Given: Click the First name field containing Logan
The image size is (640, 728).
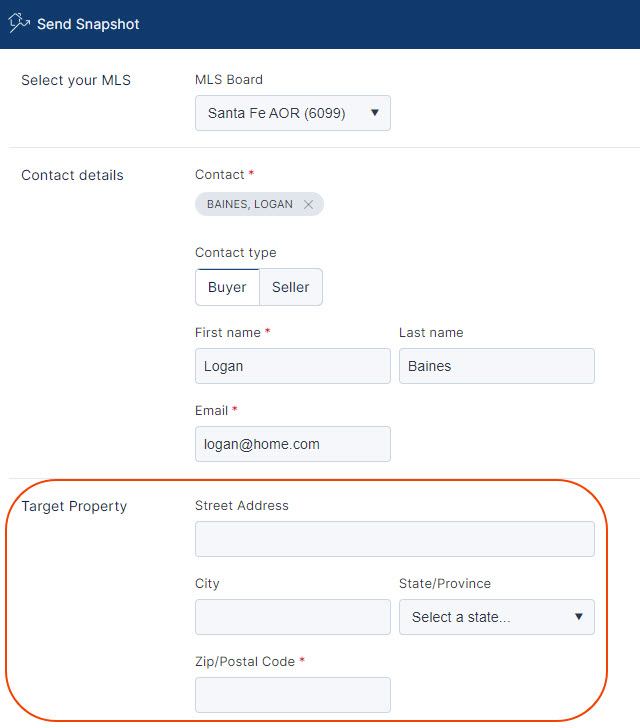Looking at the screenshot, I should click(x=293, y=366).
